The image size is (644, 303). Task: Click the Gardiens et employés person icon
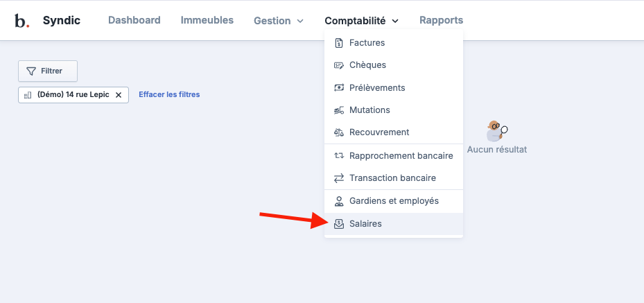(x=339, y=201)
